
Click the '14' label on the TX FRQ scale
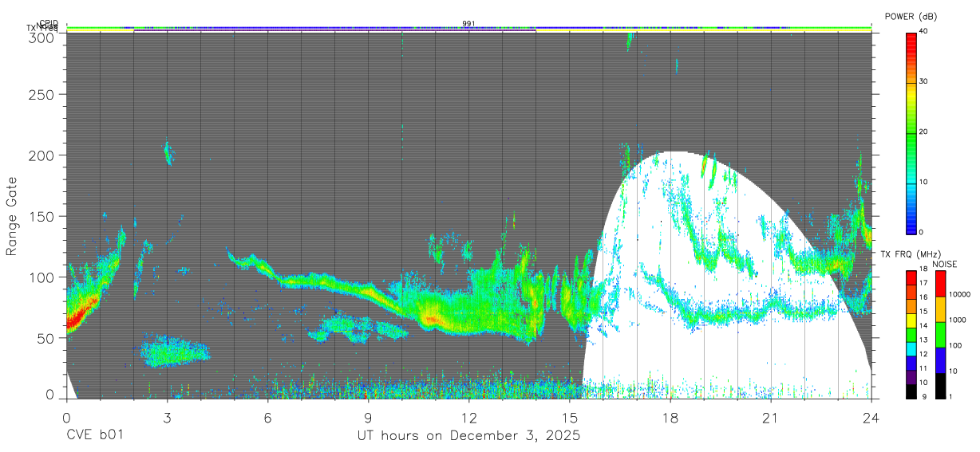923,326
